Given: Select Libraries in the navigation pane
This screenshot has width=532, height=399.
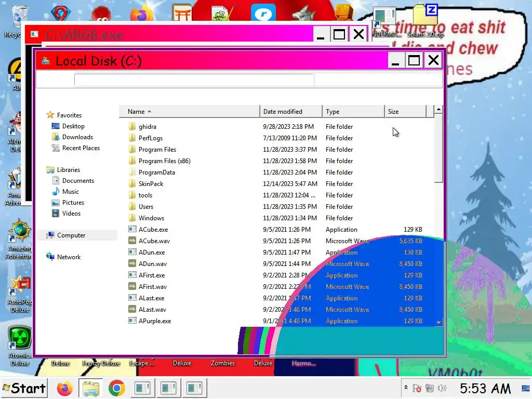Looking at the screenshot, I should [69, 170].
